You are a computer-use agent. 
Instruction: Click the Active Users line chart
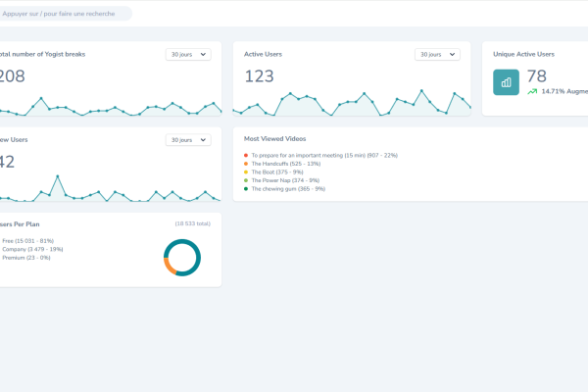coord(352,103)
